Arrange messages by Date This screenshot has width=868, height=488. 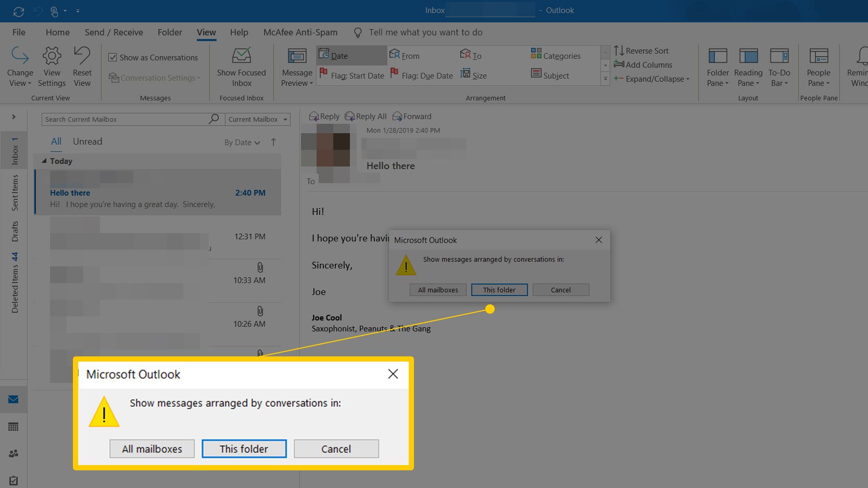[x=351, y=55]
